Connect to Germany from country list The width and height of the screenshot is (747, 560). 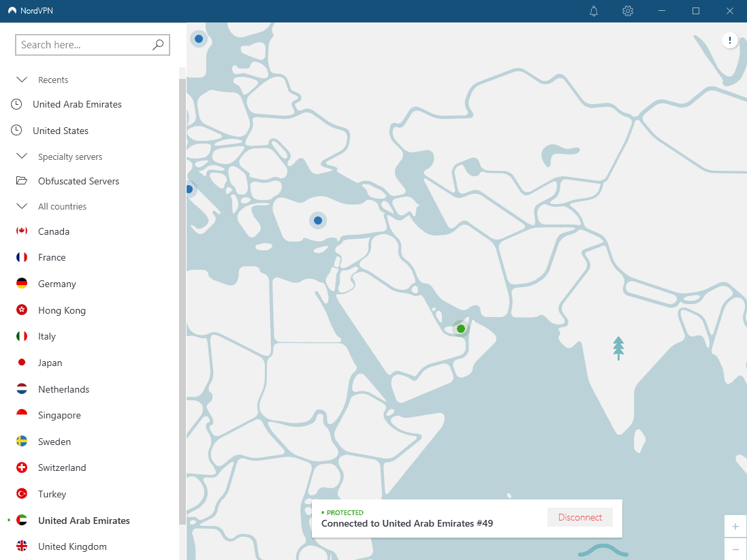coord(57,284)
